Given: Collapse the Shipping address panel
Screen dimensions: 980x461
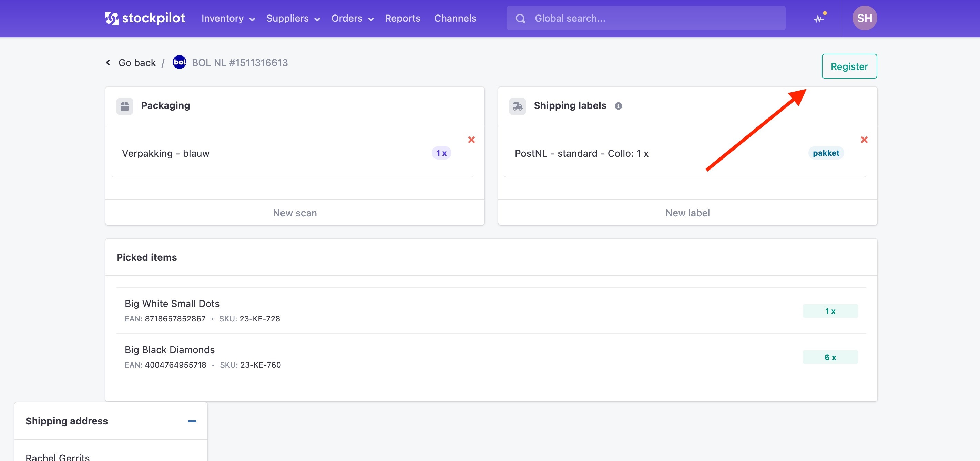Looking at the screenshot, I should 192,421.
